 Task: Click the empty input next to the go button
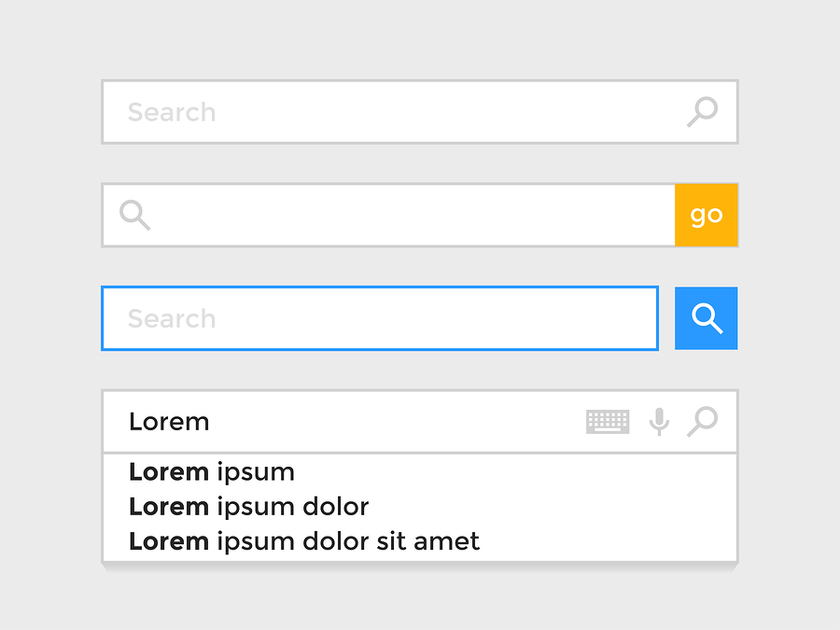pos(373,215)
